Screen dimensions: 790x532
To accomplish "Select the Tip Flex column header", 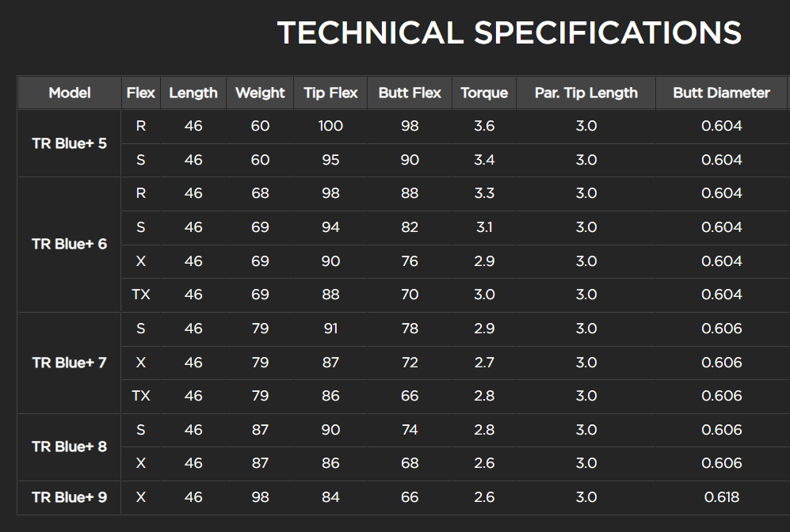I will tap(330, 93).
